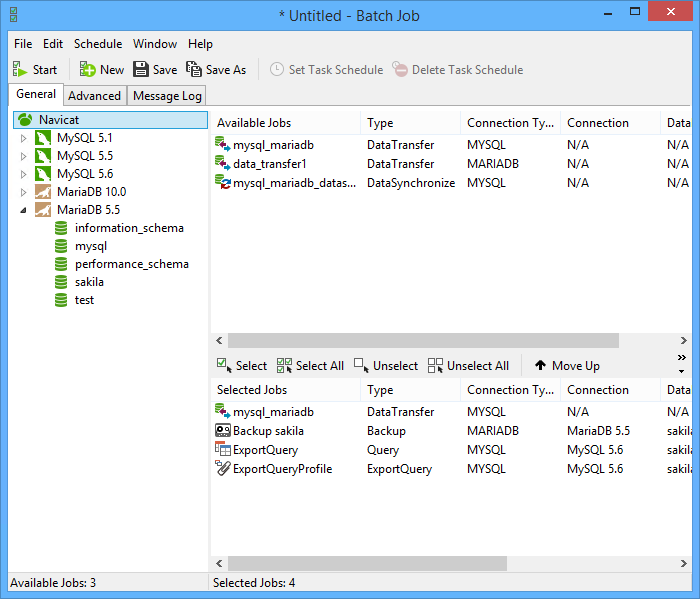Expand the MySQL 5.5 tree node
This screenshot has height=599, width=700.
(x=24, y=156)
